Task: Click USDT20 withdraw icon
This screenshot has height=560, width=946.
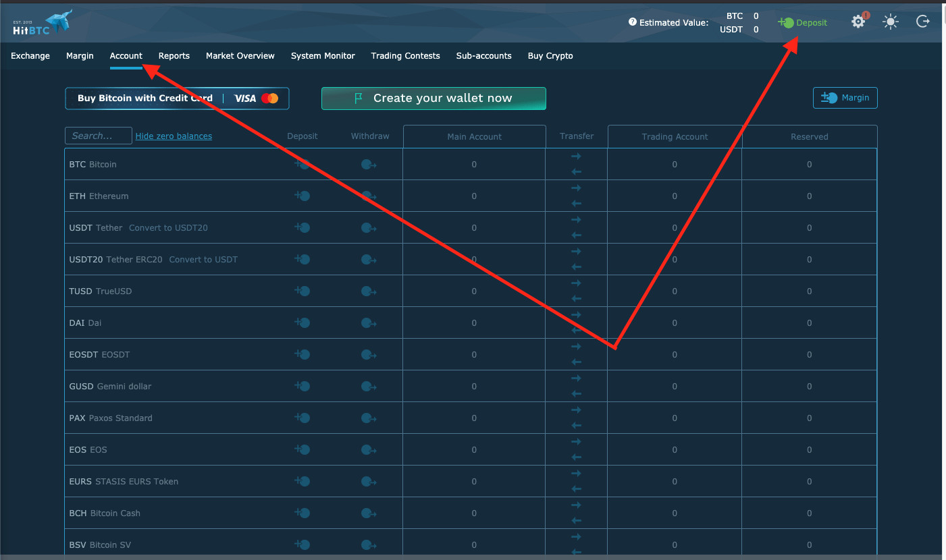Action: [x=369, y=259]
